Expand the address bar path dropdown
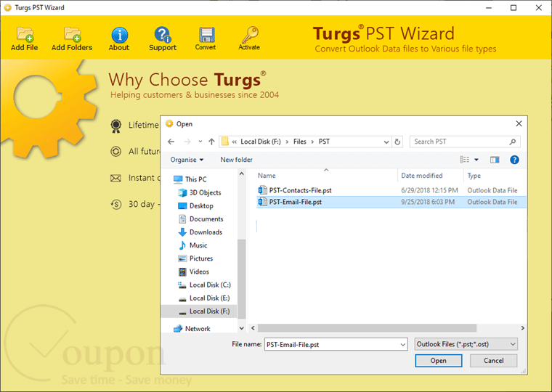 point(386,142)
